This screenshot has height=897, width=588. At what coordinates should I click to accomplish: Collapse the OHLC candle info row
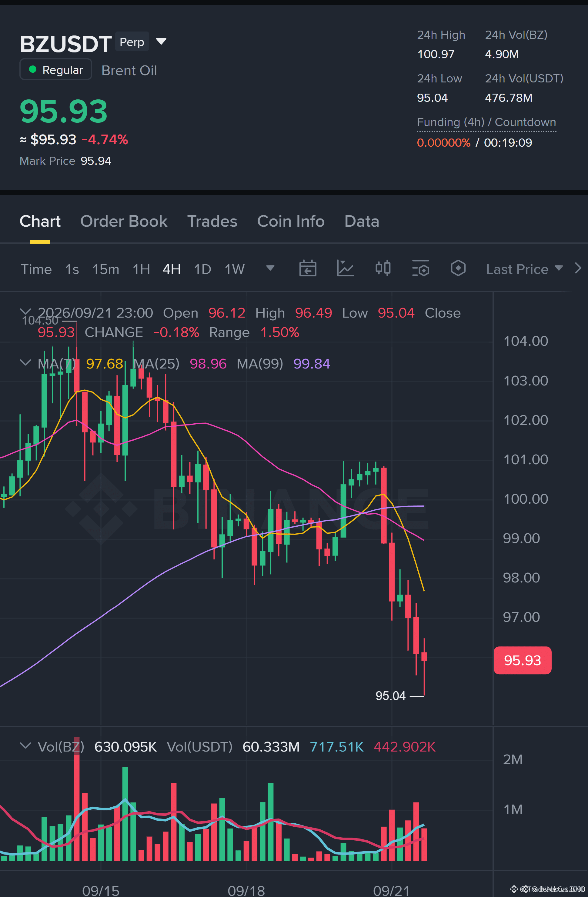coord(25,312)
